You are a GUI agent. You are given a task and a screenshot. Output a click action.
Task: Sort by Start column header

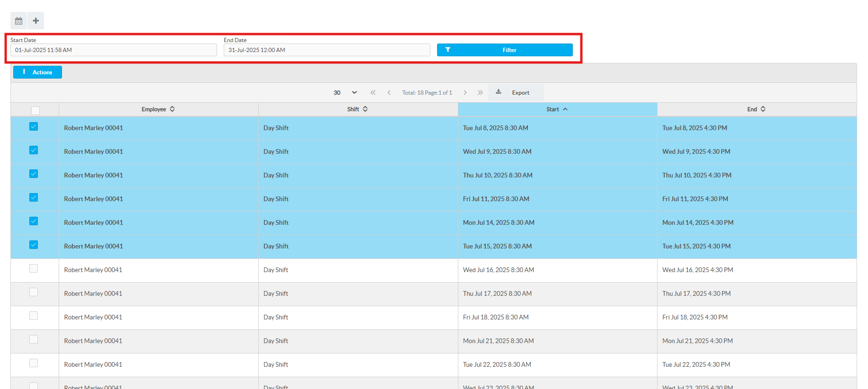pos(557,109)
